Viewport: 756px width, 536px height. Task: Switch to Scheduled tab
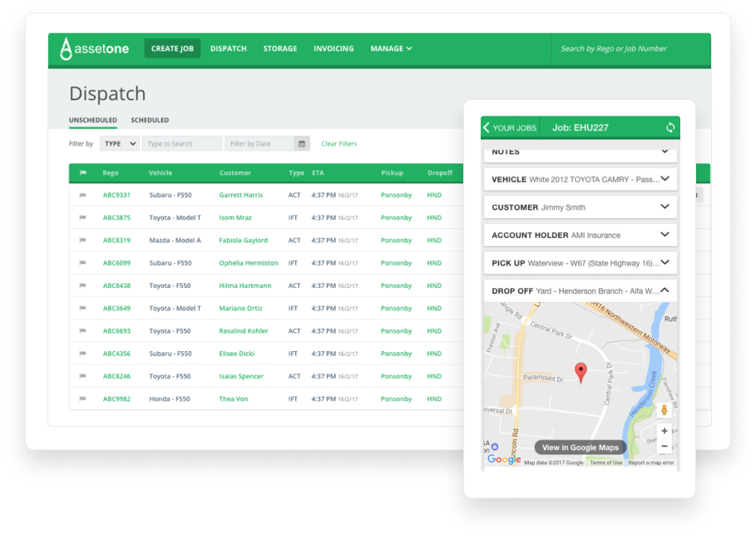[x=150, y=120]
